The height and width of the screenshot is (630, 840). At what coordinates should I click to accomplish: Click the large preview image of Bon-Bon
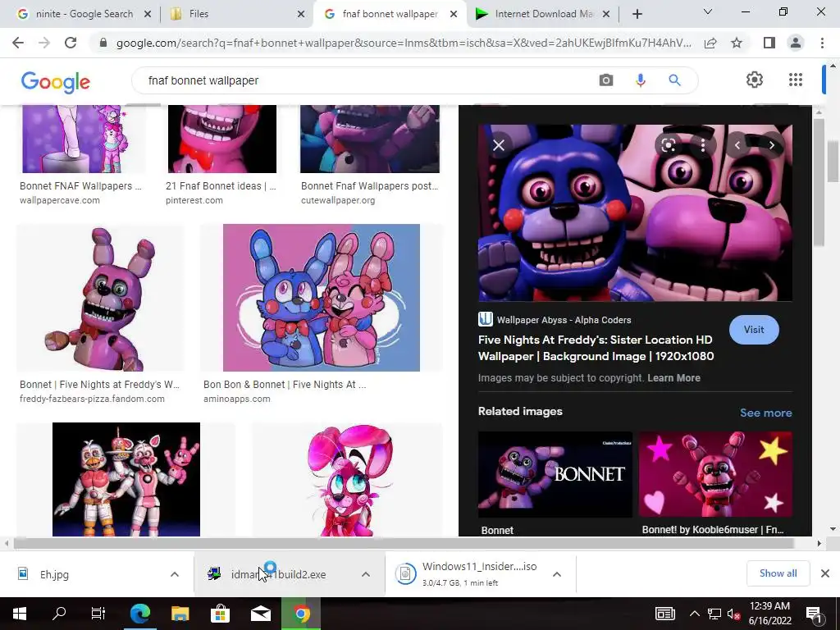pyautogui.click(x=635, y=212)
